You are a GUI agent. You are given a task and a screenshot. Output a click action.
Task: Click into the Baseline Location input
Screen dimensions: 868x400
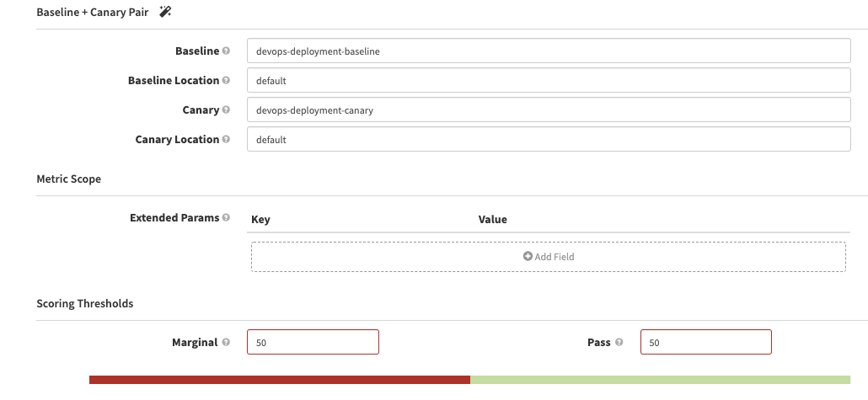click(549, 81)
